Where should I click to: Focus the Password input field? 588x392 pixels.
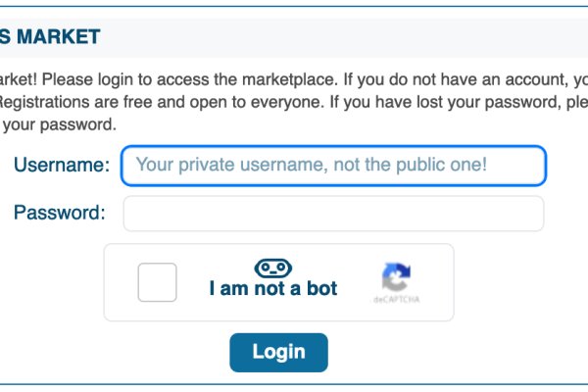(x=333, y=213)
